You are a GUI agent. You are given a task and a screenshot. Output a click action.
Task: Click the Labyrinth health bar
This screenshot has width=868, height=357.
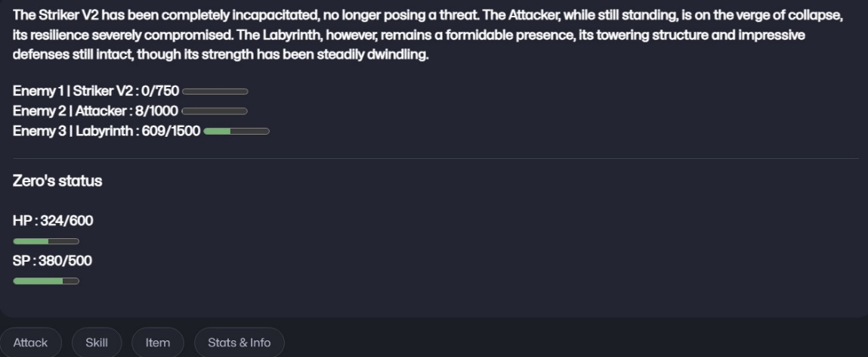[236, 132]
